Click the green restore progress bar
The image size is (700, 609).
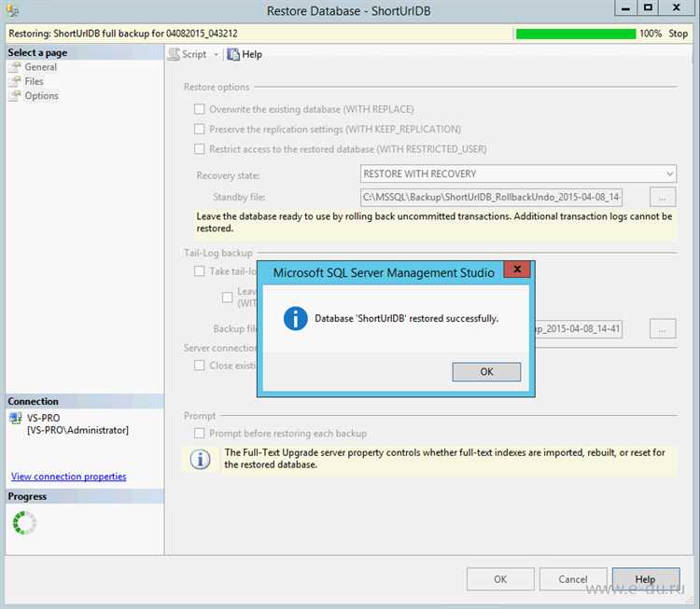click(x=575, y=34)
